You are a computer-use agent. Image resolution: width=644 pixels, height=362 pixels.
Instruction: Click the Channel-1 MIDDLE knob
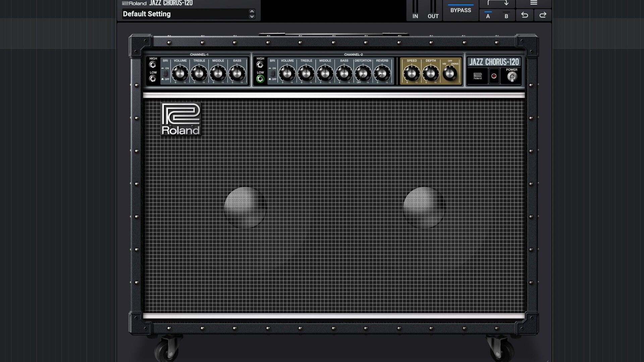[x=218, y=73]
